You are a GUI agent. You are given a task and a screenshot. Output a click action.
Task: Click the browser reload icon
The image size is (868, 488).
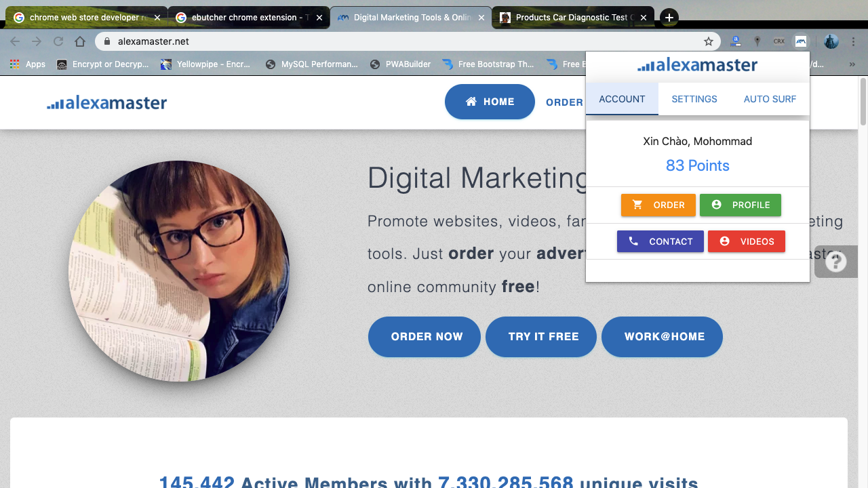point(58,41)
